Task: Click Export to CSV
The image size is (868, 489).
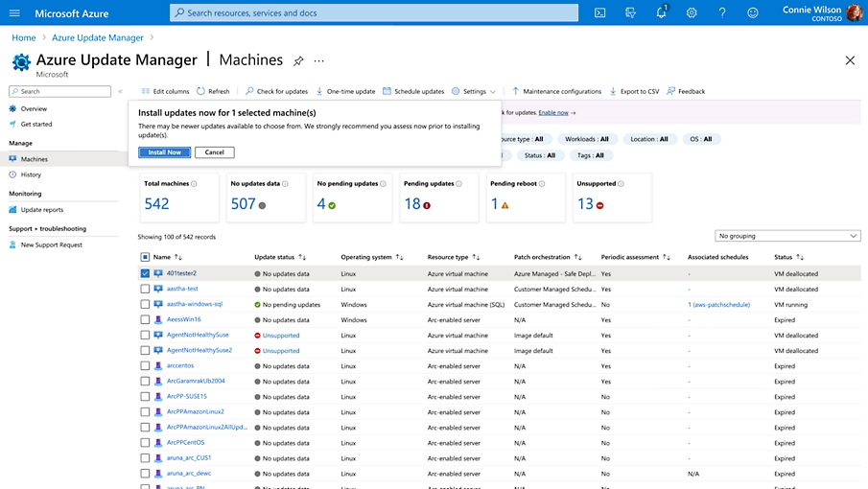Action: (634, 91)
